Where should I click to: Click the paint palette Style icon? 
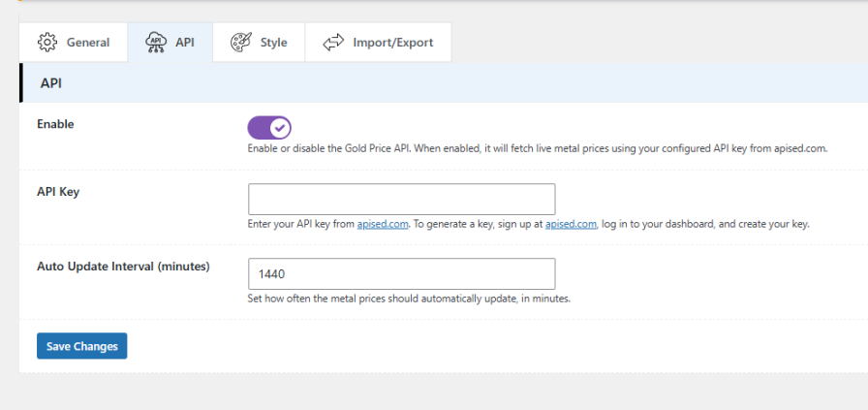click(x=241, y=43)
